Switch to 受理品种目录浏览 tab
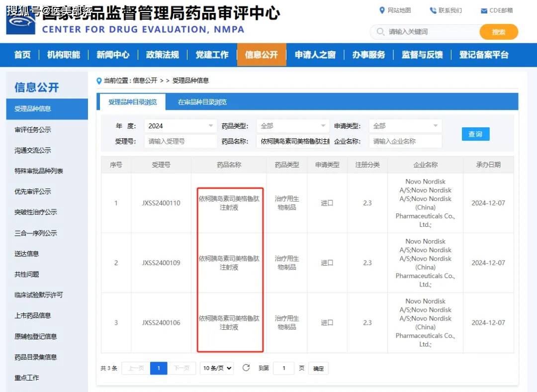Screen dimensions: 537x392 [133, 102]
